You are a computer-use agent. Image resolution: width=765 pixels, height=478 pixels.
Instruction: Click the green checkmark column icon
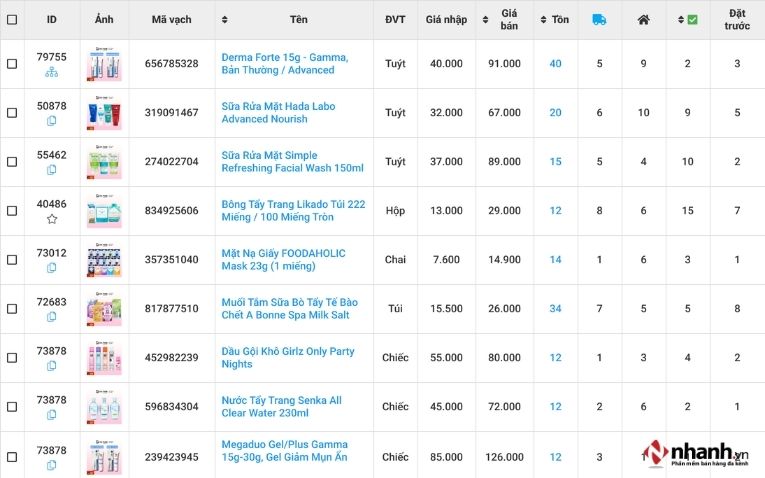click(x=692, y=20)
